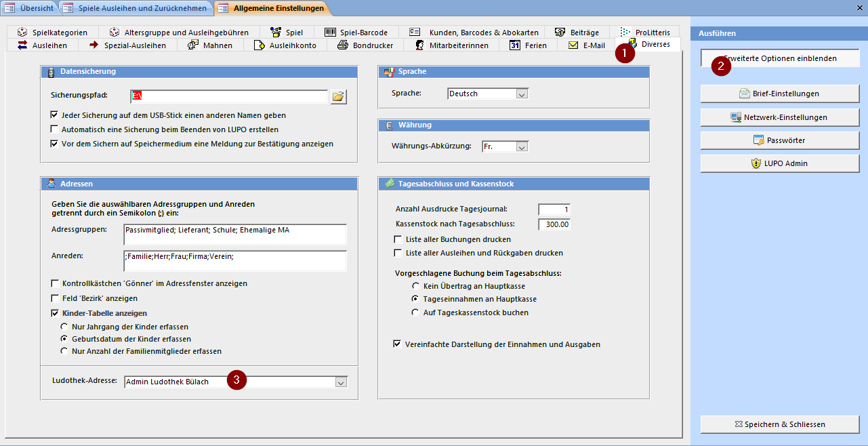Enable Kontrollkästchen 'Gönner' im Adressfenster
The width and height of the screenshot is (868, 446).
click(x=56, y=283)
